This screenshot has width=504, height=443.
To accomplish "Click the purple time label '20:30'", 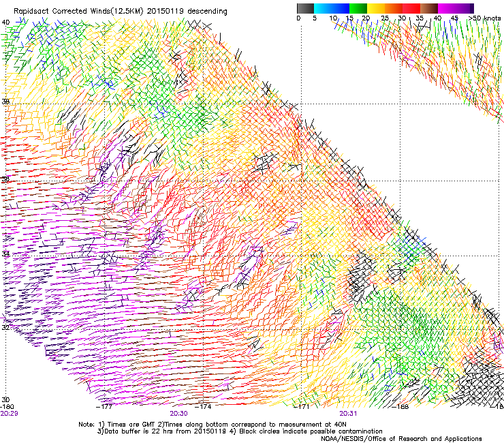I will [178, 414].
